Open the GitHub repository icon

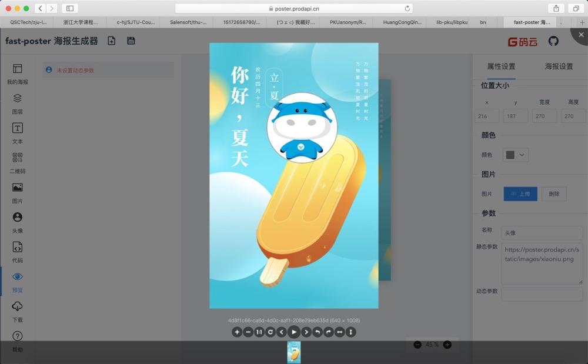pyautogui.click(x=553, y=41)
